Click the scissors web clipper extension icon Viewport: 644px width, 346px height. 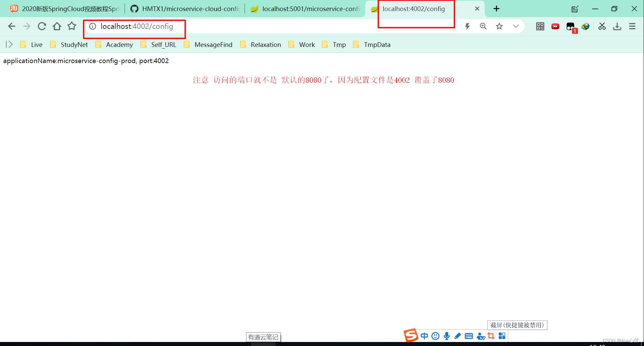602,26
